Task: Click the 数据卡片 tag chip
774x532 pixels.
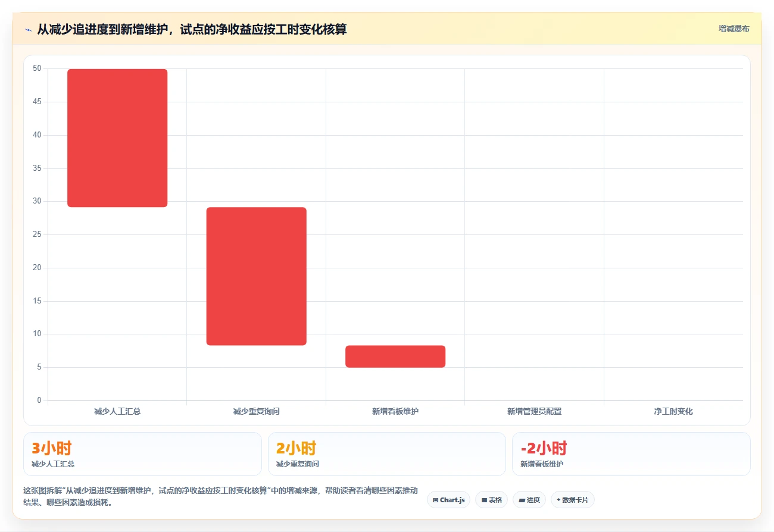Action: 572,500
